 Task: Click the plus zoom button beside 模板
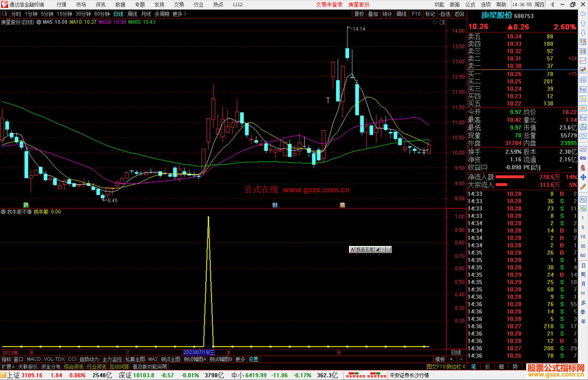tap(451, 359)
